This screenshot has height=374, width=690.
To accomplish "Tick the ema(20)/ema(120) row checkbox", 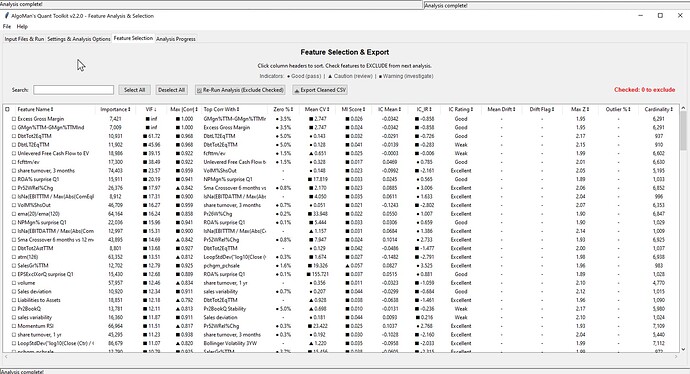I will click(x=14, y=214).
